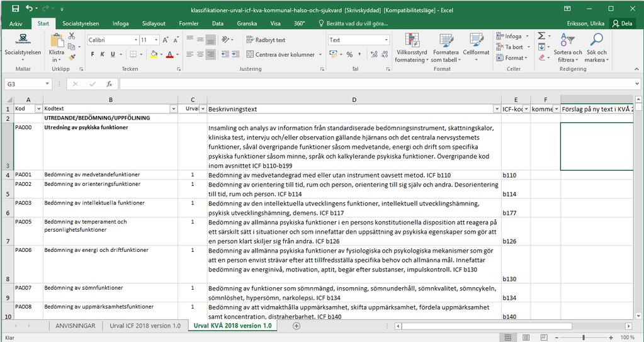The width and height of the screenshot is (644, 342).
Task: Click the insert function fx icon
Action: click(x=110, y=84)
